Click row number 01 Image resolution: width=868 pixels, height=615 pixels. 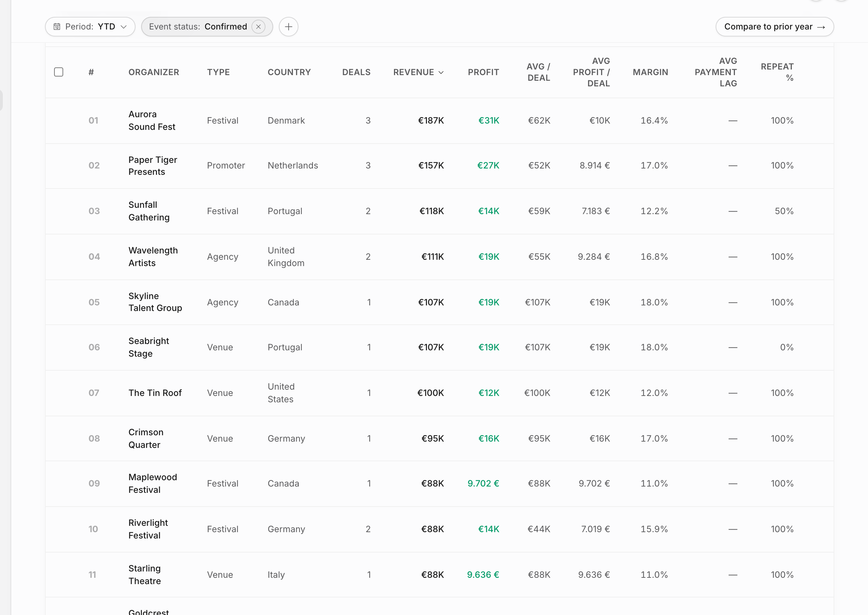93,120
